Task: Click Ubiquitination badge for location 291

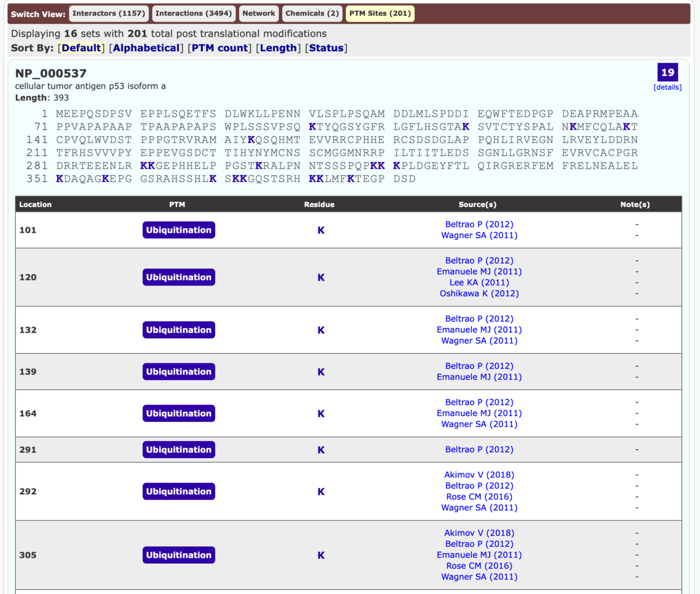Action: [x=179, y=449]
